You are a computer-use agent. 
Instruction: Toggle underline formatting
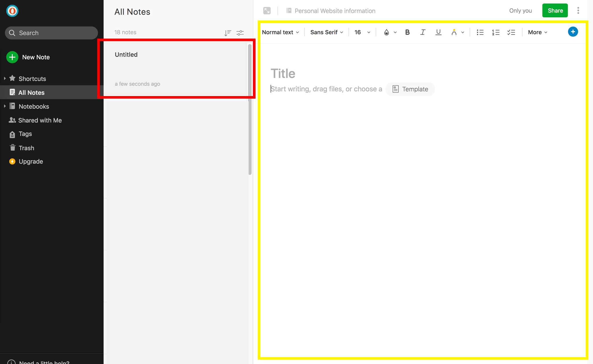click(x=438, y=32)
